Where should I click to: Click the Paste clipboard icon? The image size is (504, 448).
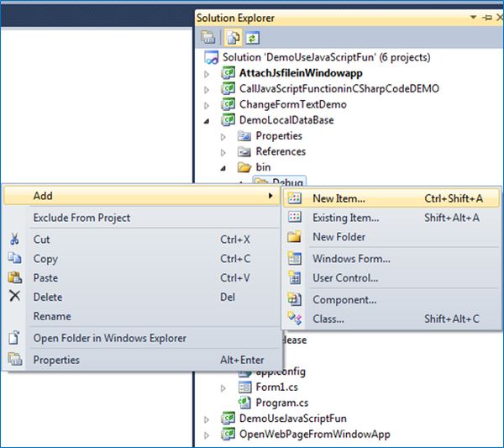tap(13, 277)
